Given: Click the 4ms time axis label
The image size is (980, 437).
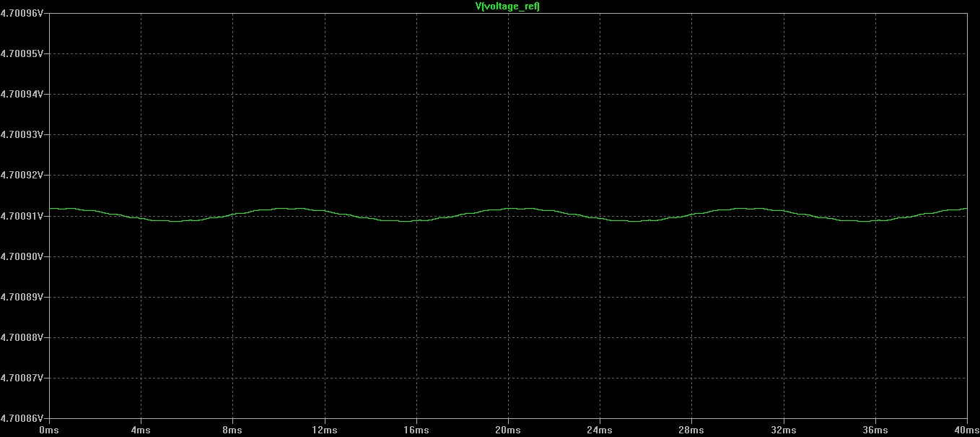Looking at the screenshot, I should point(141,429).
